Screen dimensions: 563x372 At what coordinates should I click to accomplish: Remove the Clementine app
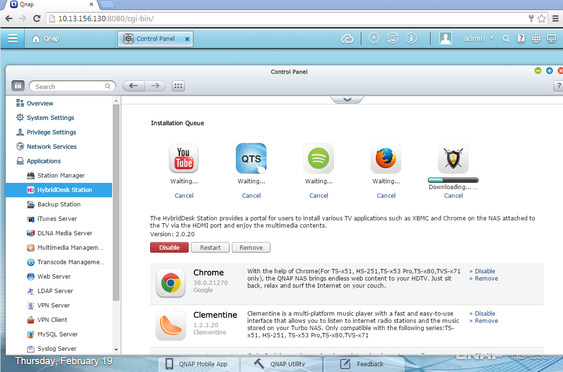[486, 321]
